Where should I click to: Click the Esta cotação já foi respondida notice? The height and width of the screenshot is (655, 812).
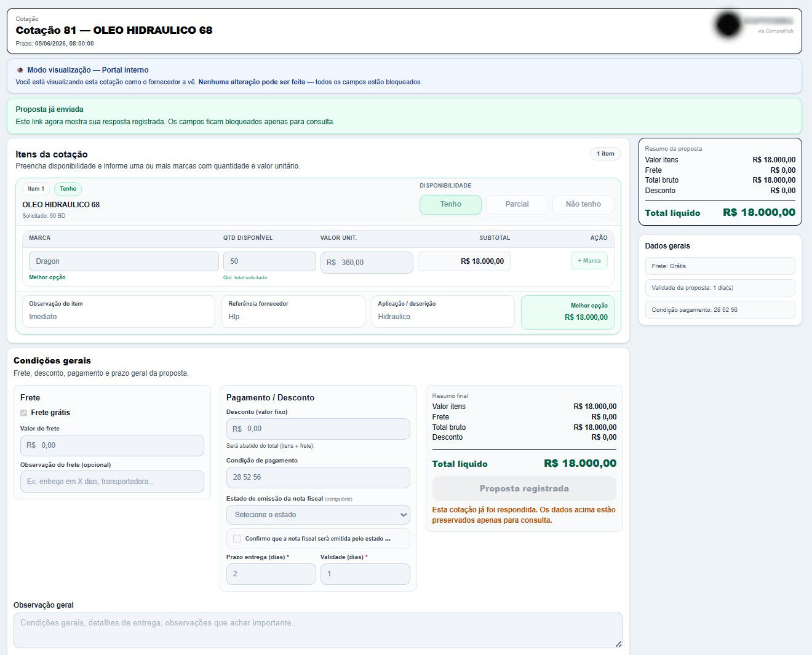click(523, 515)
